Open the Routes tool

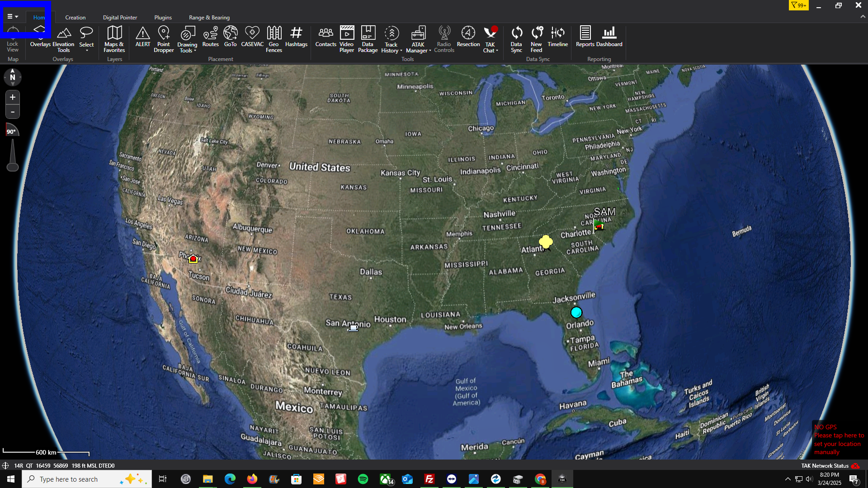(x=211, y=37)
